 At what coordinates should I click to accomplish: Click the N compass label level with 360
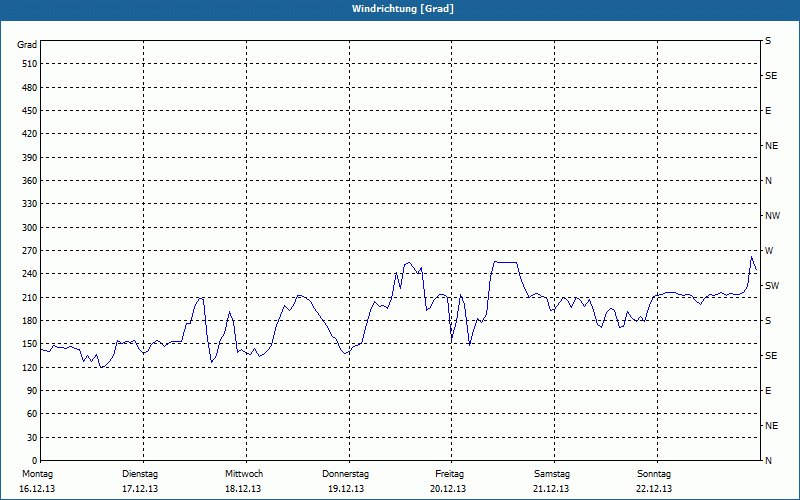(x=768, y=181)
